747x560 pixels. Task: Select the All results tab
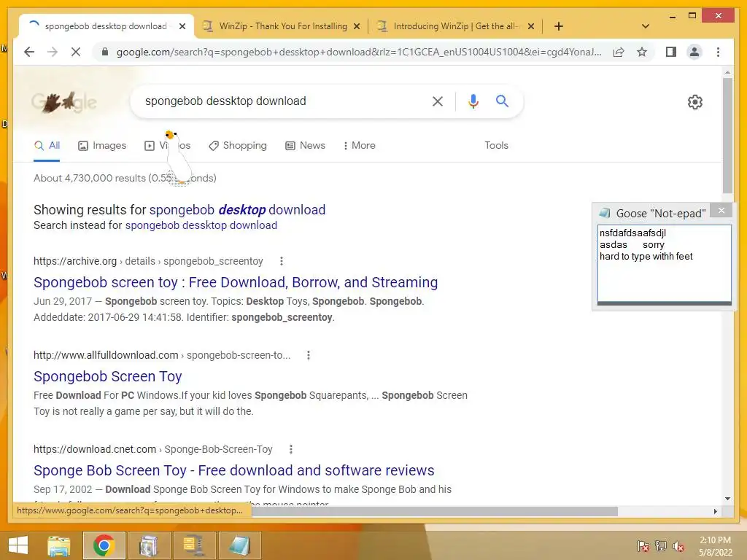pos(47,146)
